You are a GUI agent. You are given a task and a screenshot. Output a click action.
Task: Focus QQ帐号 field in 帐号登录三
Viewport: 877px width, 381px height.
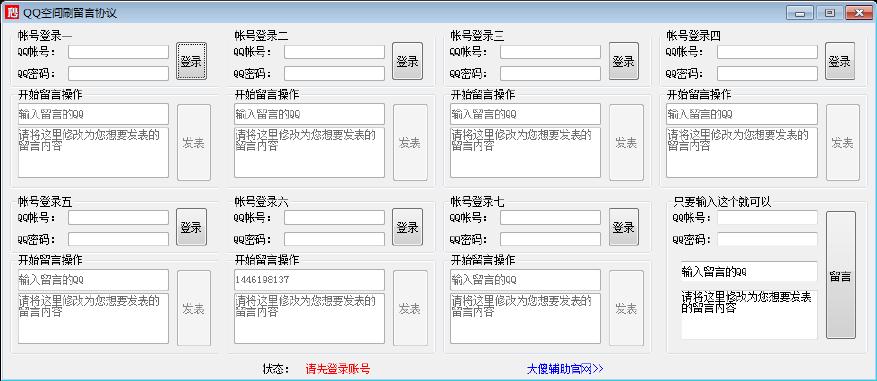550,52
